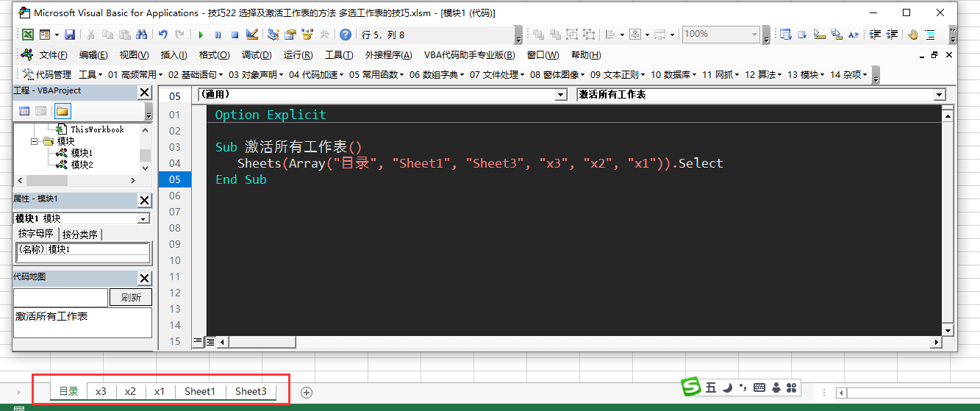Click the Reset stop icon
This screenshot has width=980, height=411.
[x=235, y=35]
